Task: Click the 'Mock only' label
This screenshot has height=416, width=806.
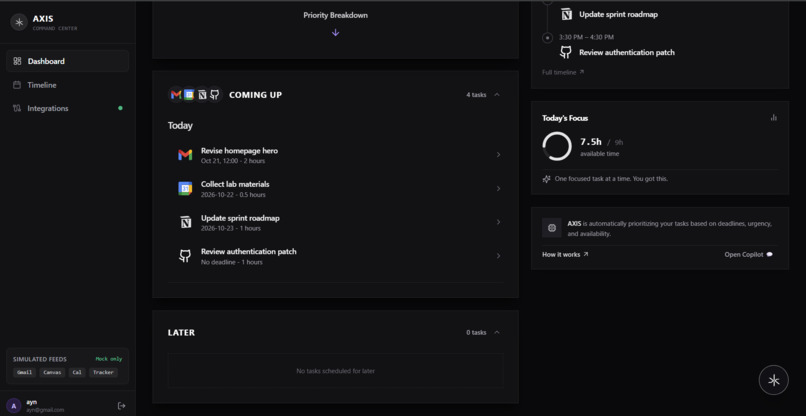Action: [108, 359]
